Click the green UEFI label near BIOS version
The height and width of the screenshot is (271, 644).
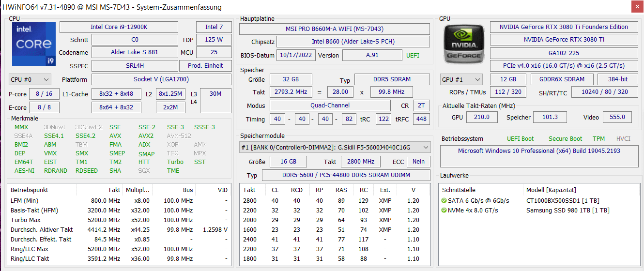413,55
